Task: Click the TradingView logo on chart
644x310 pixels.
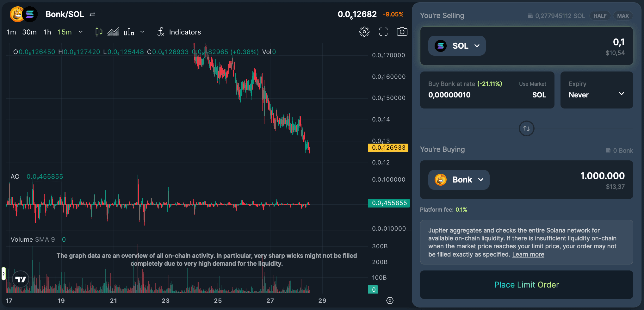Action: pyautogui.click(x=21, y=279)
